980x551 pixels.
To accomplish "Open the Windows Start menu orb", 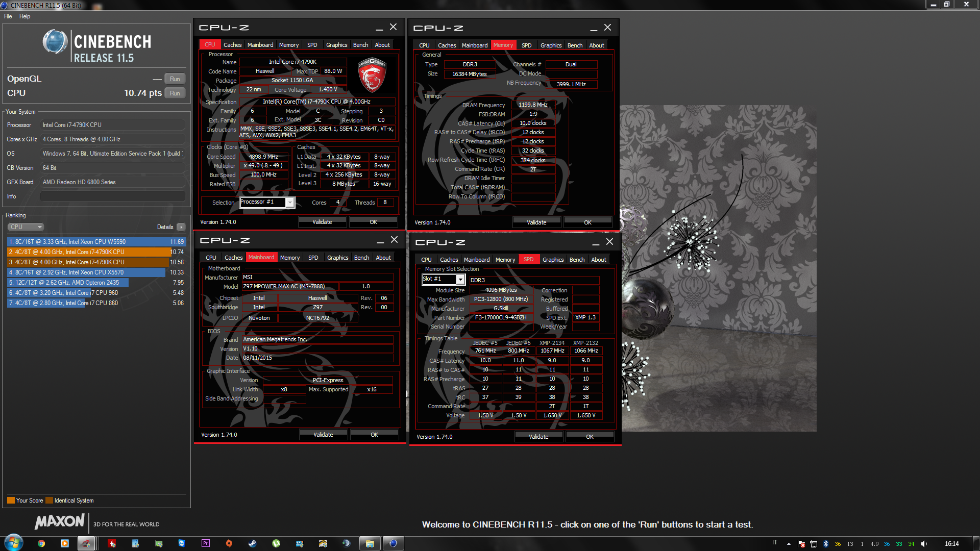I will click(x=14, y=543).
